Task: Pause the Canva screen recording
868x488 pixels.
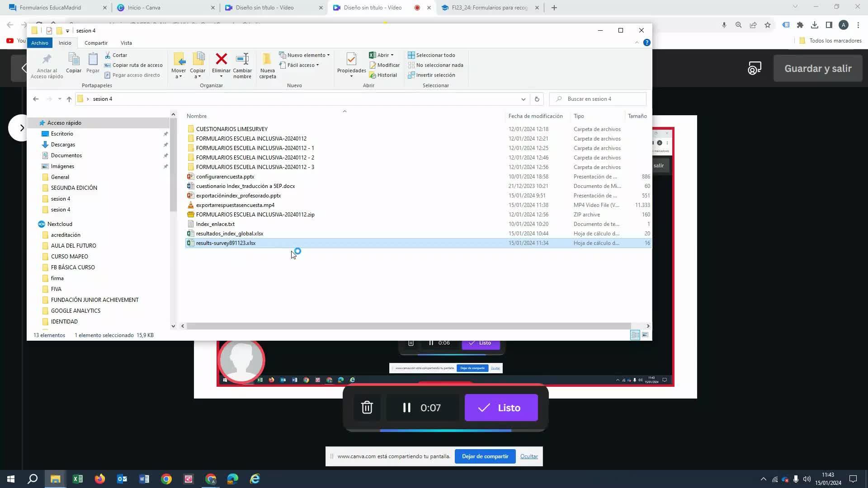Action: (406, 408)
